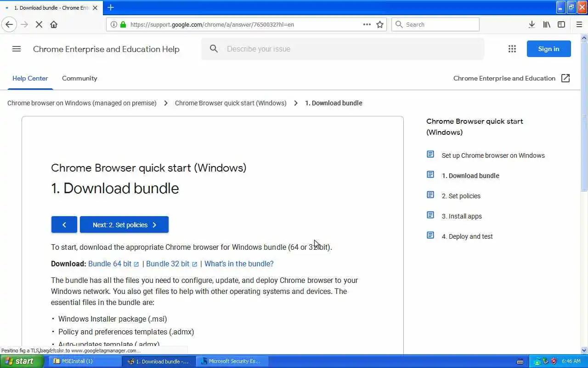Click previous page arrow button
The height and width of the screenshot is (368, 588).
coord(64,224)
